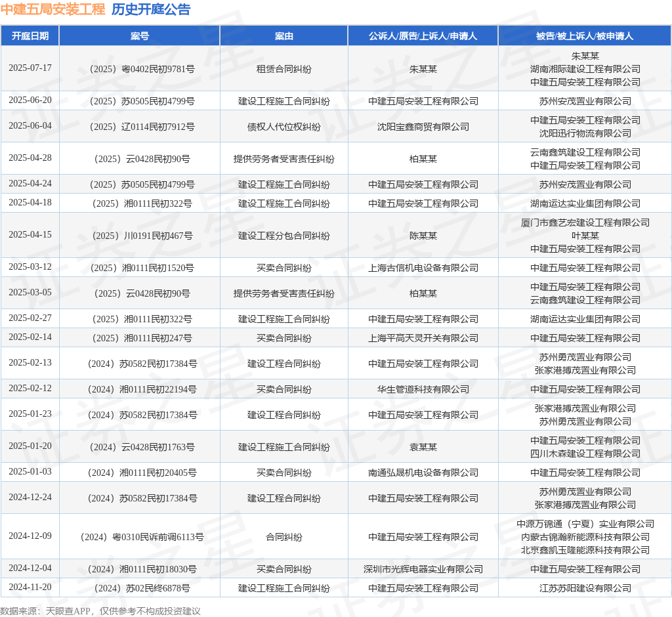Click plaintiff 袁某某
Screen dimensions: 672x617
point(423,448)
